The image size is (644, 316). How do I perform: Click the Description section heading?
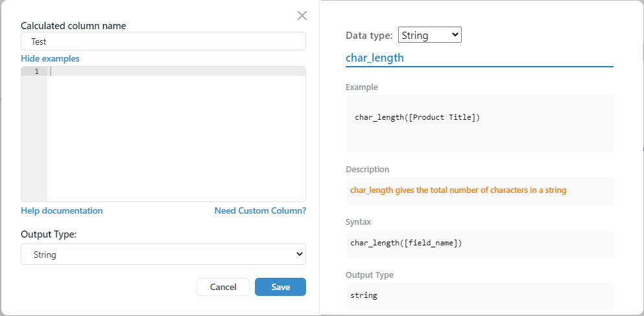pyautogui.click(x=368, y=170)
